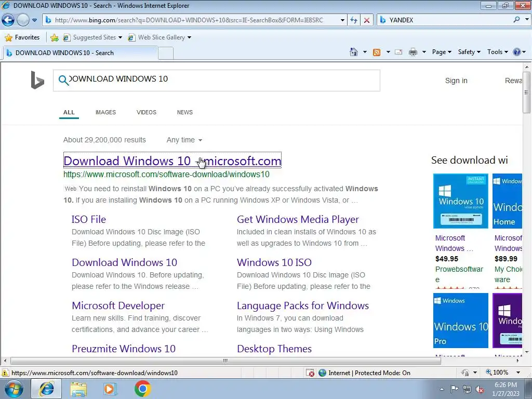
Task: Click Internet Explorer taskbar icon
Action: click(46, 389)
